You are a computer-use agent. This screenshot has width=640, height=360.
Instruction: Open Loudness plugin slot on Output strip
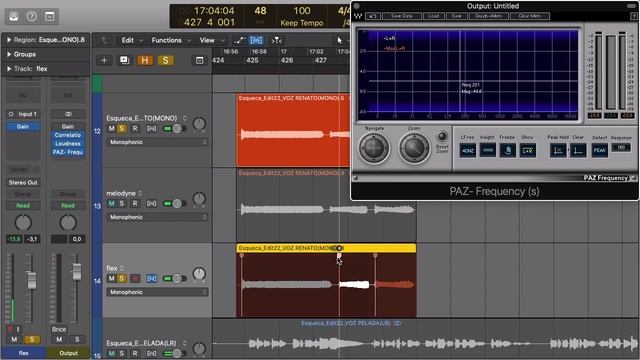[x=68, y=143]
